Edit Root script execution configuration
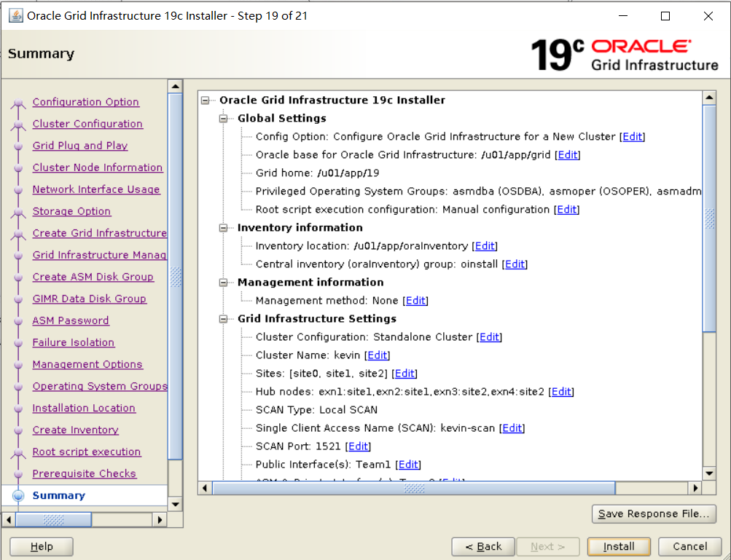Image resolution: width=731 pixels, height=560 pixels. pos(566,210)
